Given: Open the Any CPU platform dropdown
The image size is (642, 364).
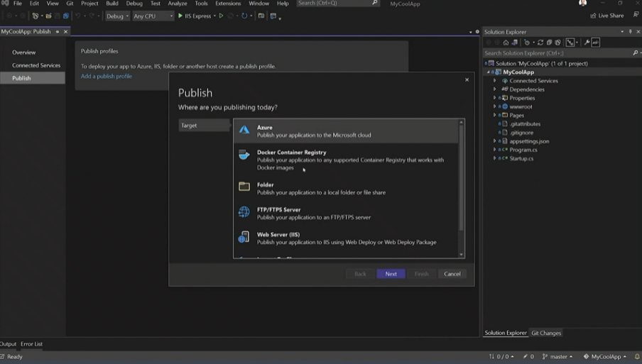Looking at the screenshot, I should [153, 16].
